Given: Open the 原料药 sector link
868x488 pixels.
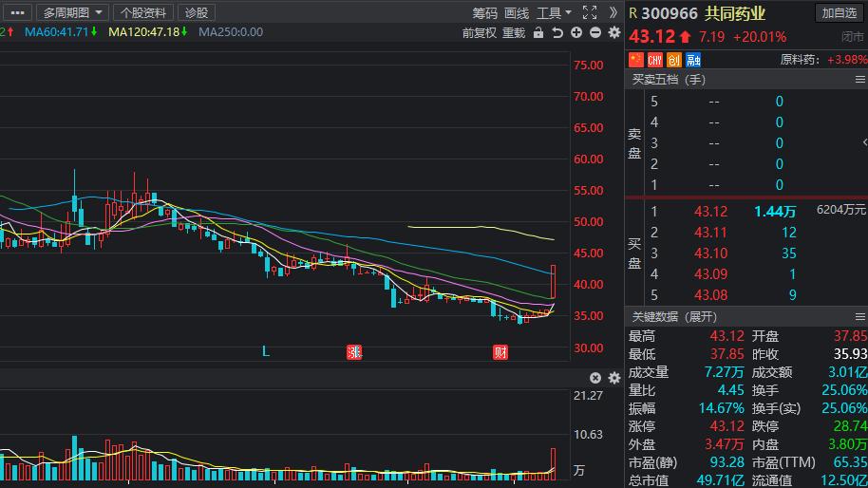Looking at the screenshot, I should click(x=800, y=59).
